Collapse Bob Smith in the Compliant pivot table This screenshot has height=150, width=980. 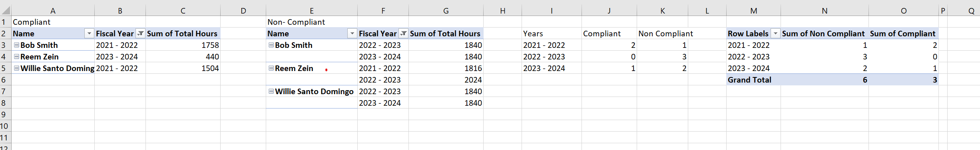17,45
